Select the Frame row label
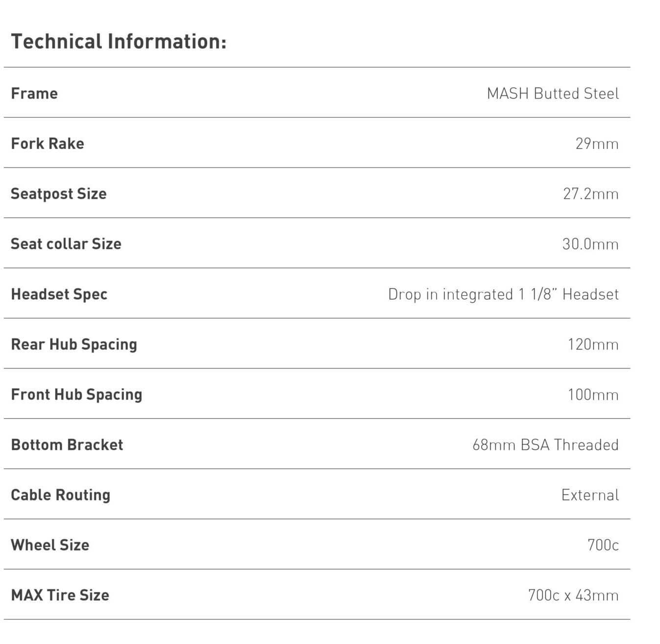This screenshot has width=660, height=644. tap(34, 94)
